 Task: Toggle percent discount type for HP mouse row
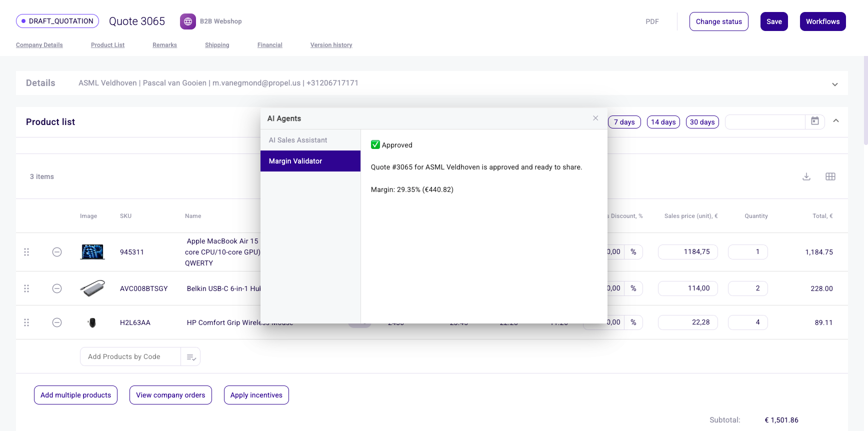(633, 322)
